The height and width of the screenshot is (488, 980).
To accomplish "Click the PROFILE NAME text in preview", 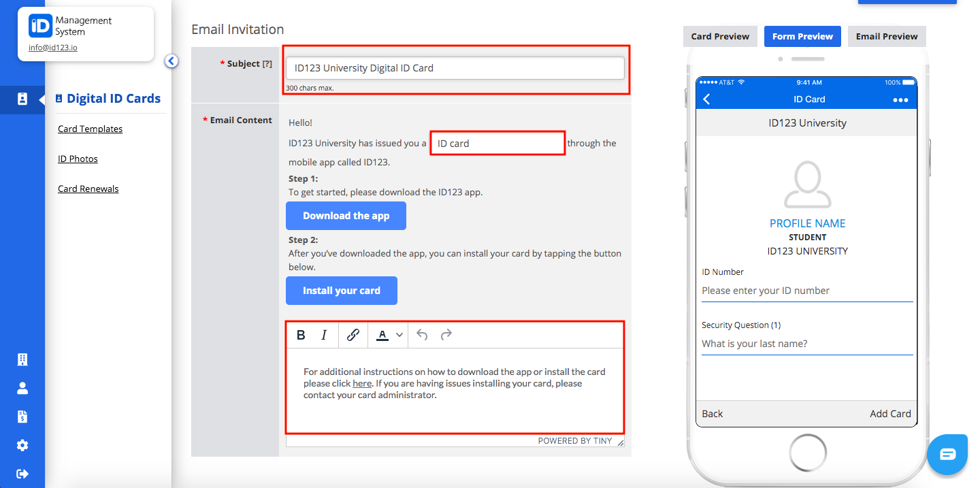I will pyautogui.click(x=808, y=223).
